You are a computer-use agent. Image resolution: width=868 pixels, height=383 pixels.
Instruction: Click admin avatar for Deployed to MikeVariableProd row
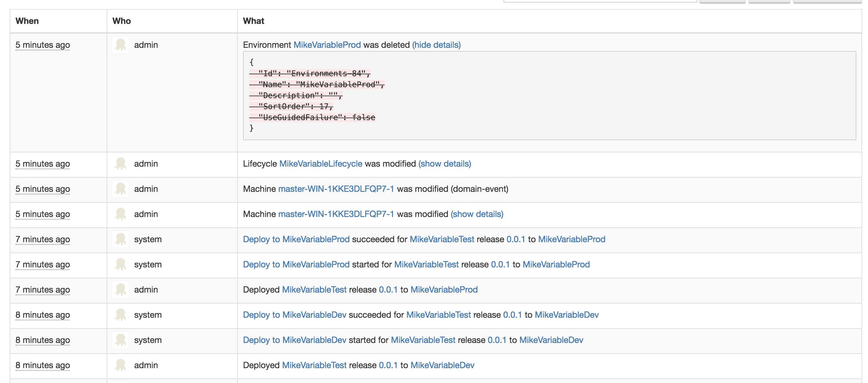(x=120, y=290)
